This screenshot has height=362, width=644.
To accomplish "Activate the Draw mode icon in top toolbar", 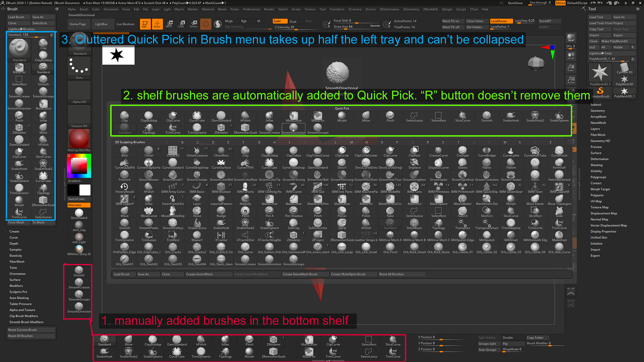I will (x=157, y=24).
